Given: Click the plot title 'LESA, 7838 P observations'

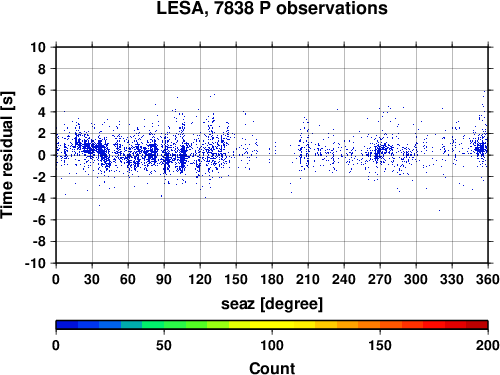Looking at the screenshot, I should pyautogui.click(x=272, y=8).
